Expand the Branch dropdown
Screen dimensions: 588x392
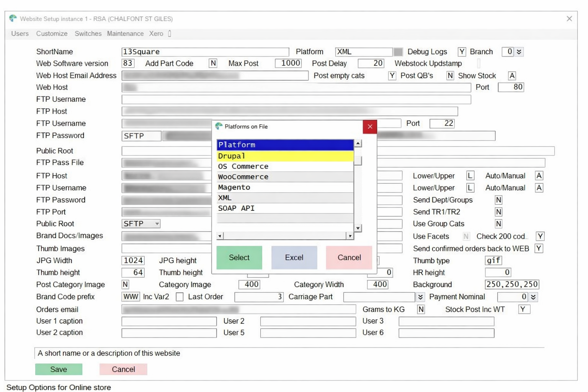[x=519, y=52]
